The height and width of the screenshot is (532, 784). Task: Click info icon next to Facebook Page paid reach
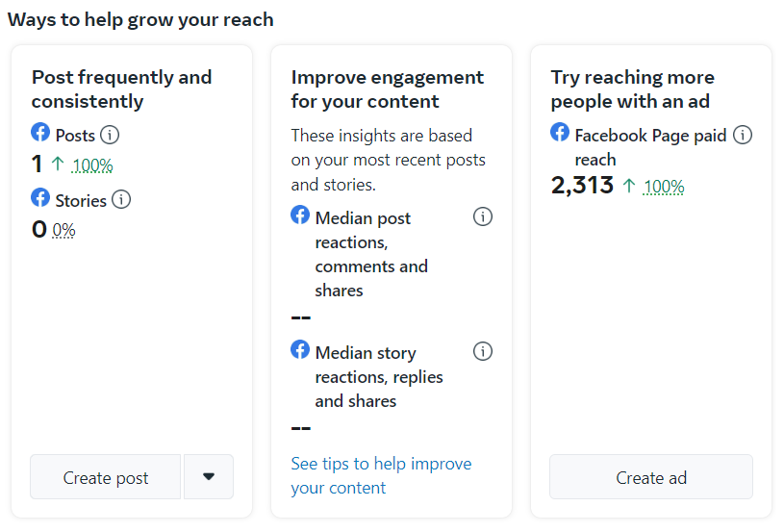pyautogui.click(x=743, y=135)
